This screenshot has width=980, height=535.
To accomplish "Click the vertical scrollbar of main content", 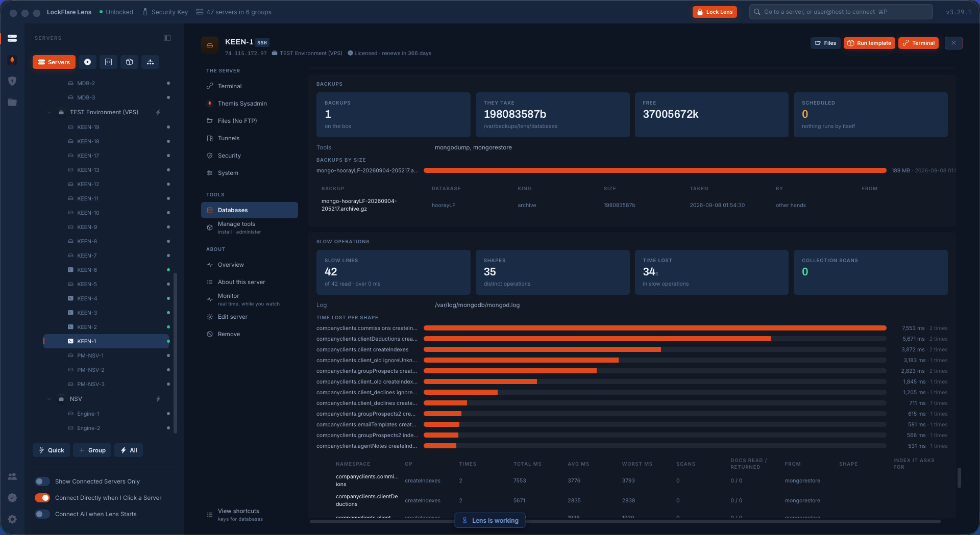I will tap(959, 477).
